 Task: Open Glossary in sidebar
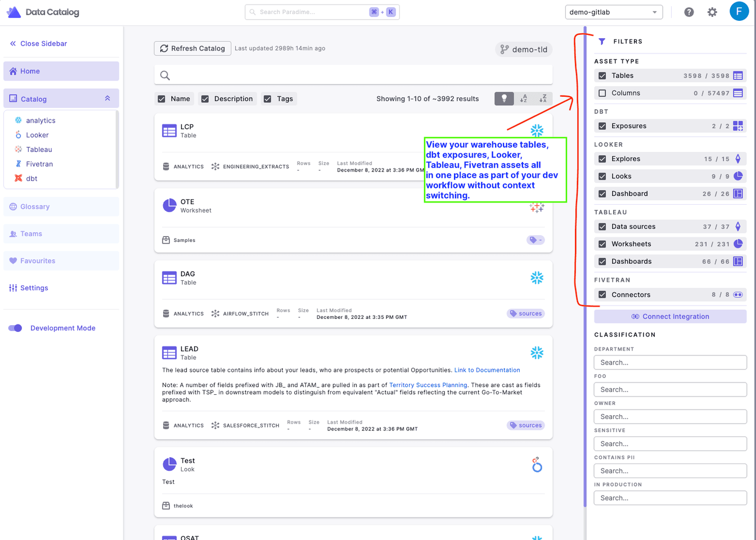click(61, 206)
